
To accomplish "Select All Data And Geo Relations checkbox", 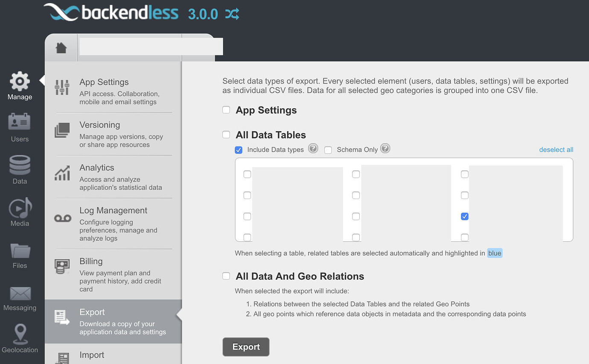I will pyautogui.click(x=226, y=276).
